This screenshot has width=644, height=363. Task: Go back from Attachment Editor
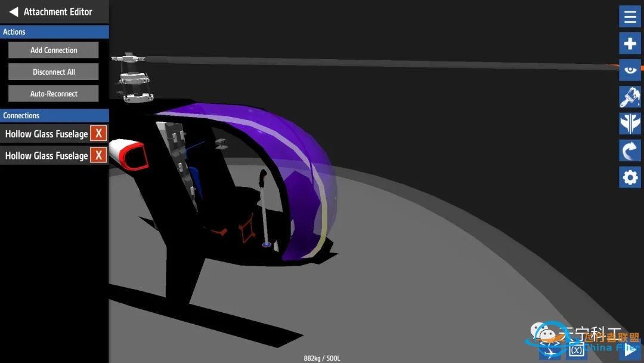14,12
